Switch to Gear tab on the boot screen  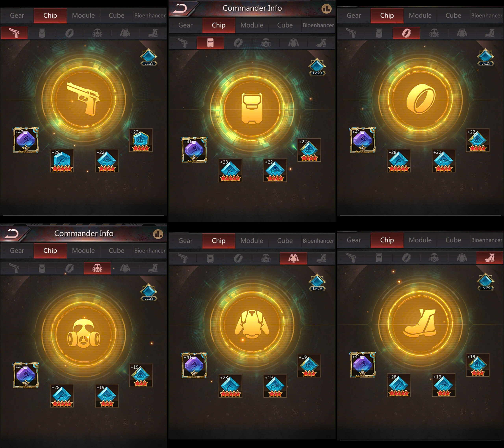(354, 240)
